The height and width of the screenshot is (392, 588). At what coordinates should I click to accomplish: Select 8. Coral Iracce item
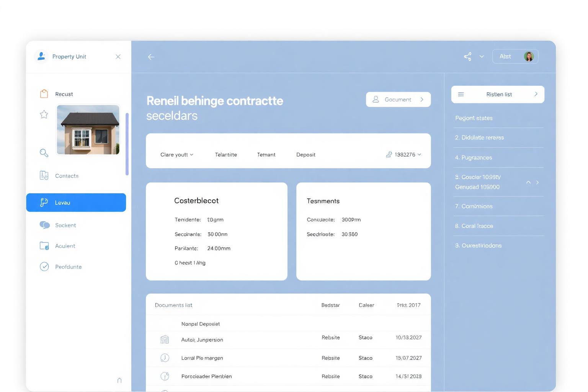[x=474, y=226]
